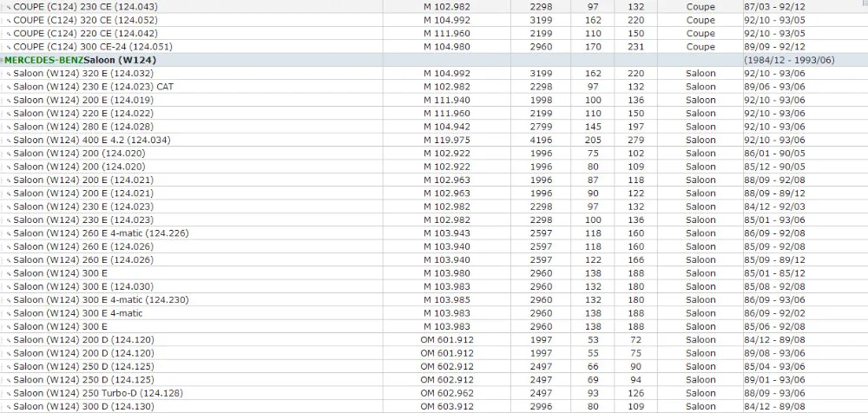Select row name Saloon (W124) 250 Turbo-D (124.128)
Viewport: 868px width, 413px height.
[98, 393]
